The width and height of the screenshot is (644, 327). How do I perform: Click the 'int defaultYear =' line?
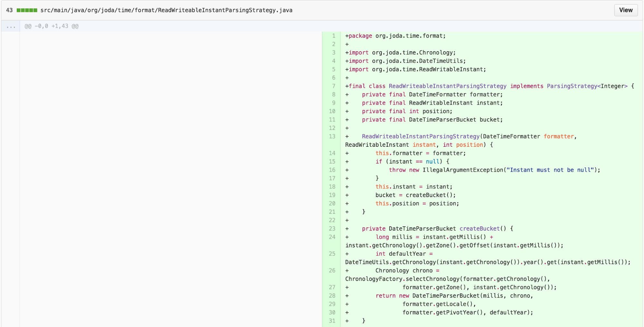(404, 254)
